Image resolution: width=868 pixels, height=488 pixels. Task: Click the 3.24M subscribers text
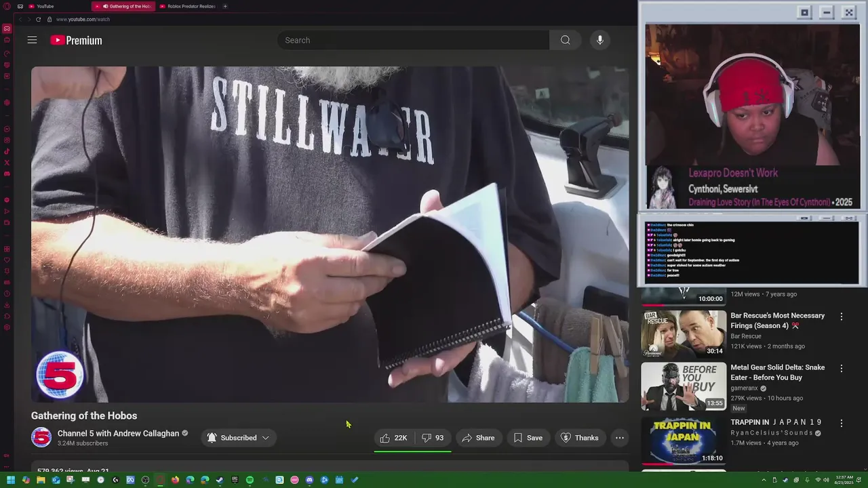pos(83,443)
